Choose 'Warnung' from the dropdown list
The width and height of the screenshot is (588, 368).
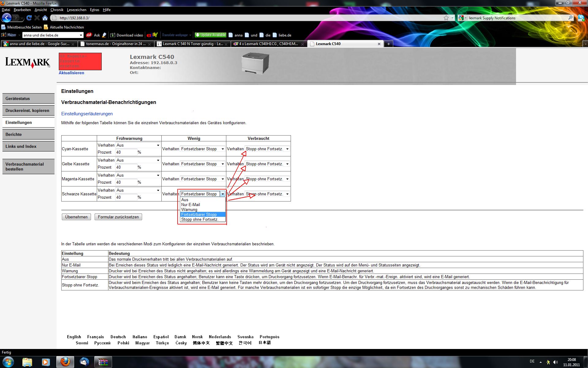(203, 209)
